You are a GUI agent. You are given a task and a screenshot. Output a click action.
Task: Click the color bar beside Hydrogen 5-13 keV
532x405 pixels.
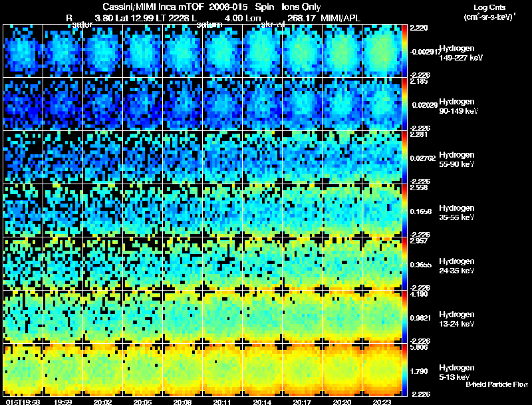coord(404,370)
